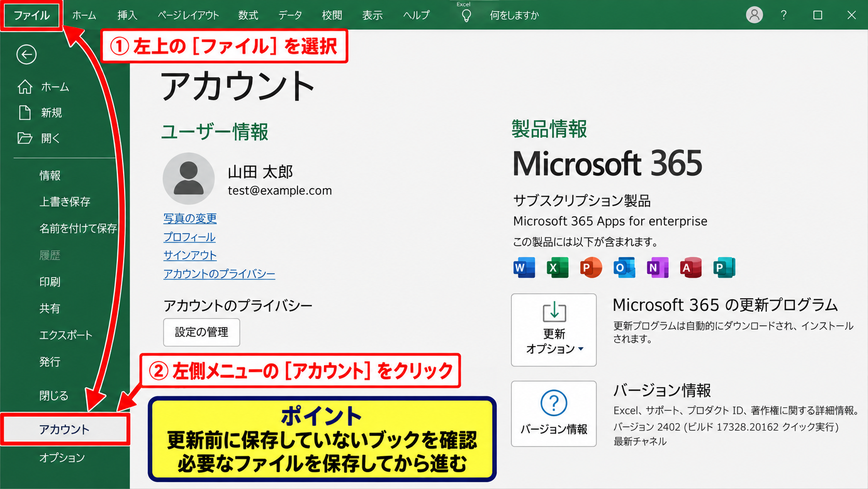The width and height of the screenshot is (868, 489).
Task: Open the Help (ヘルプ) tab
Action: point(417,16)
